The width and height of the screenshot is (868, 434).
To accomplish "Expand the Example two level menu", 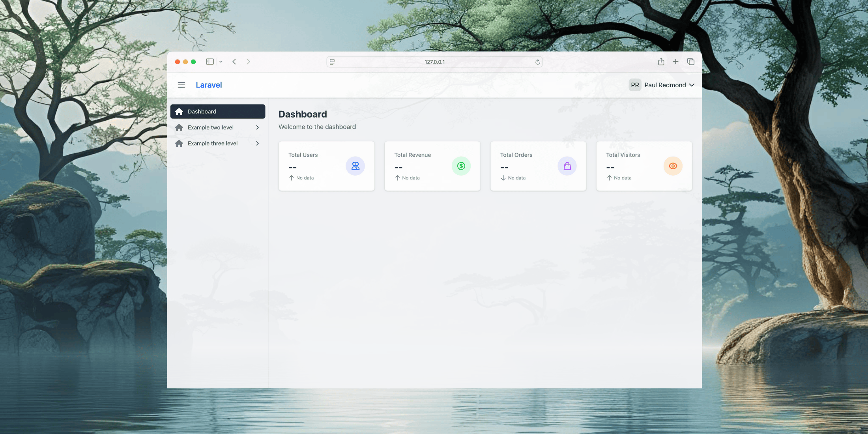I will pos(257,127).
